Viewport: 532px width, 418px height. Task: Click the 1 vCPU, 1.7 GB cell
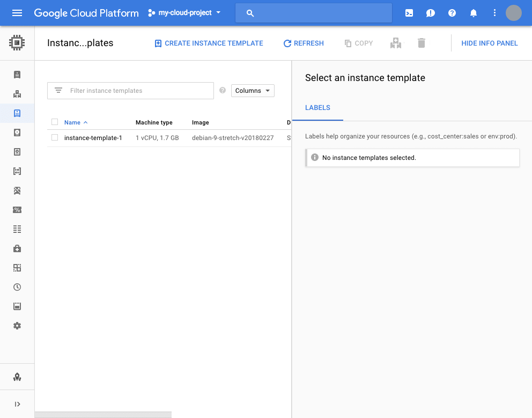157,138
